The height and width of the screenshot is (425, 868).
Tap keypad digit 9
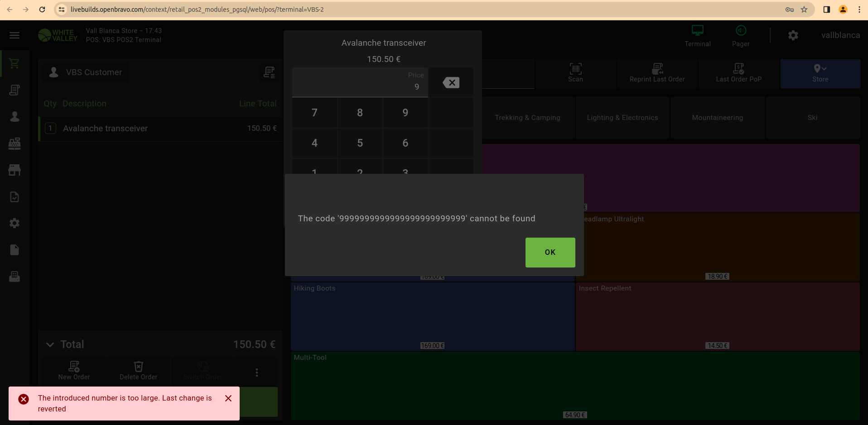pos(405,113)
